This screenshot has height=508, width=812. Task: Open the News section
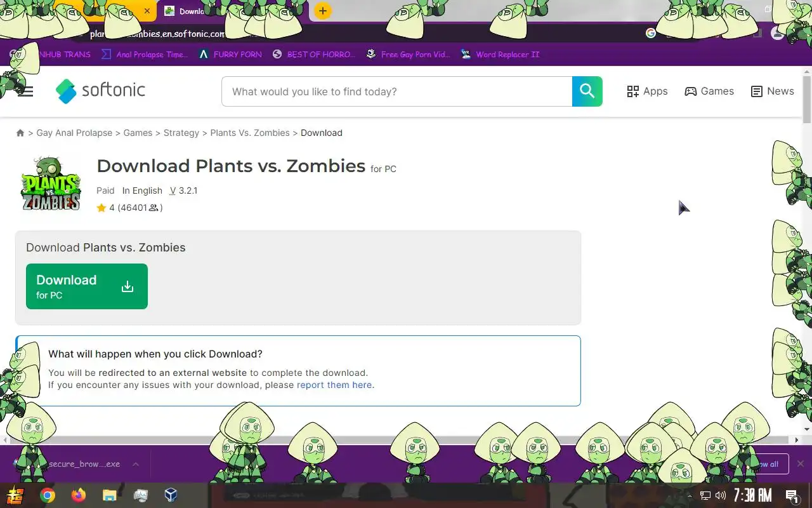772,91
